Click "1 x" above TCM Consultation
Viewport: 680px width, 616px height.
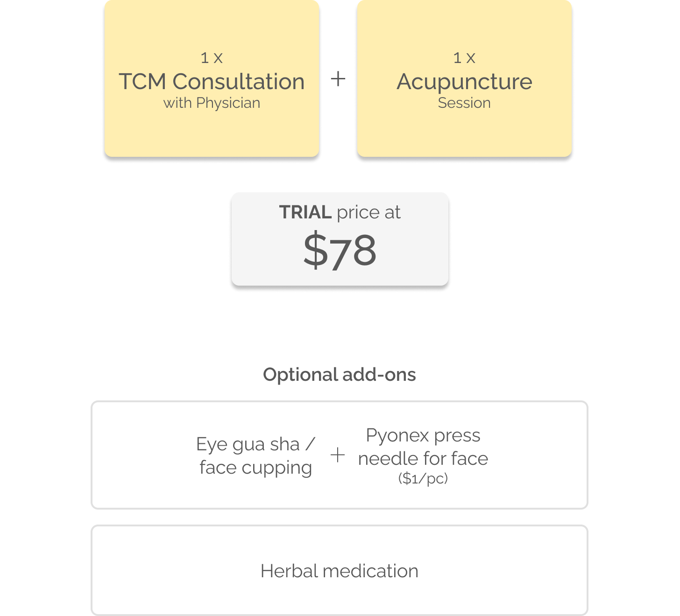click(x=212, y=58)
